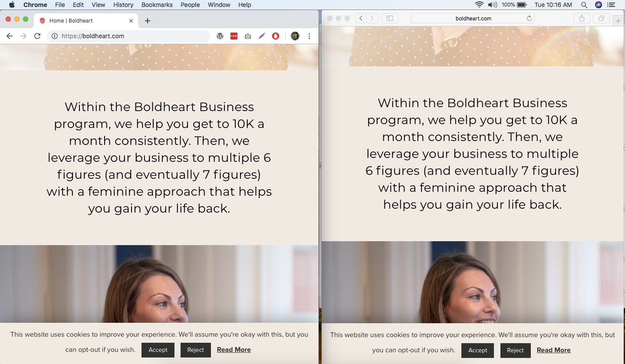Open the red LastPass extension icon
This screenshot has width=625, height=364.
(x=234, y=36)
